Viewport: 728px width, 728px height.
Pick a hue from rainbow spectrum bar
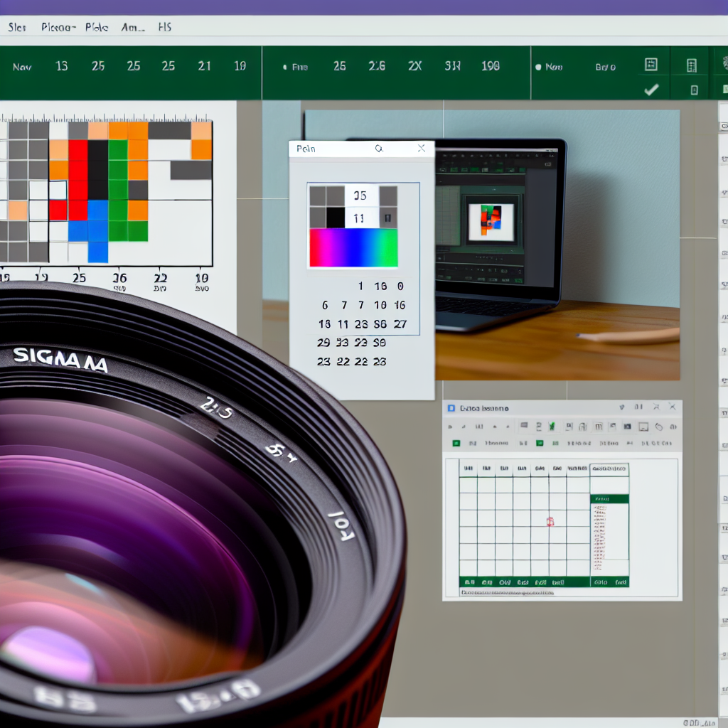point(353,248)
